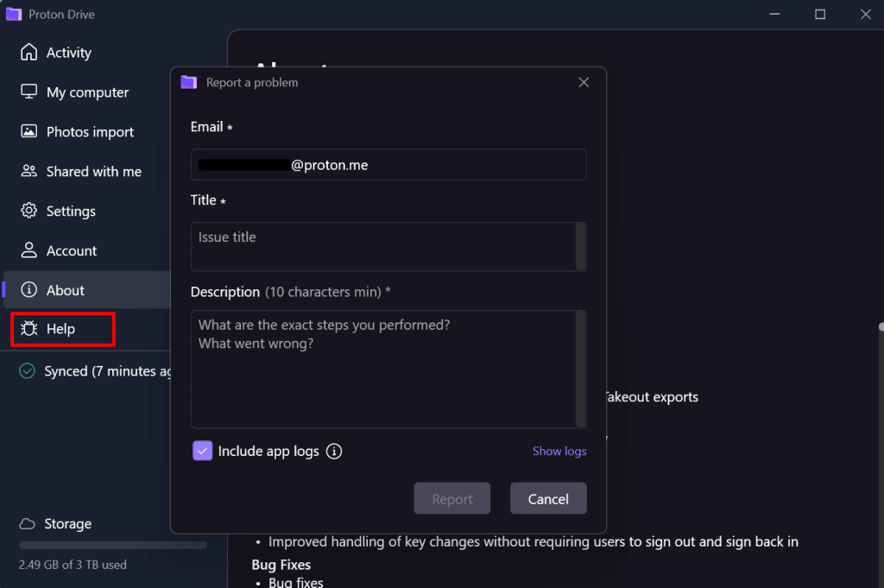The width and height of the screenshot is (884, 588).
Task: Click the Shared with me people icon
Action: [x=28, y=171]
